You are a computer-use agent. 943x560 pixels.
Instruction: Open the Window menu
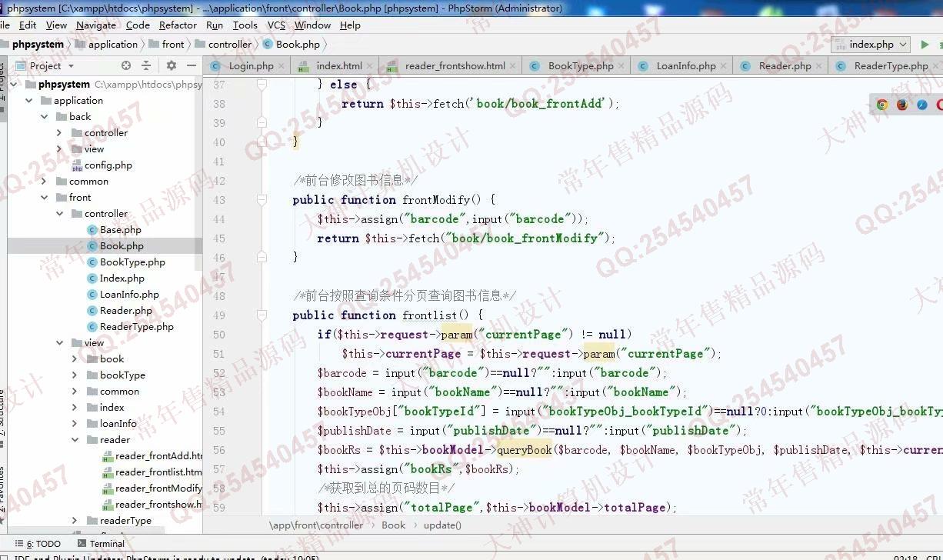click(x=312, y=25)
